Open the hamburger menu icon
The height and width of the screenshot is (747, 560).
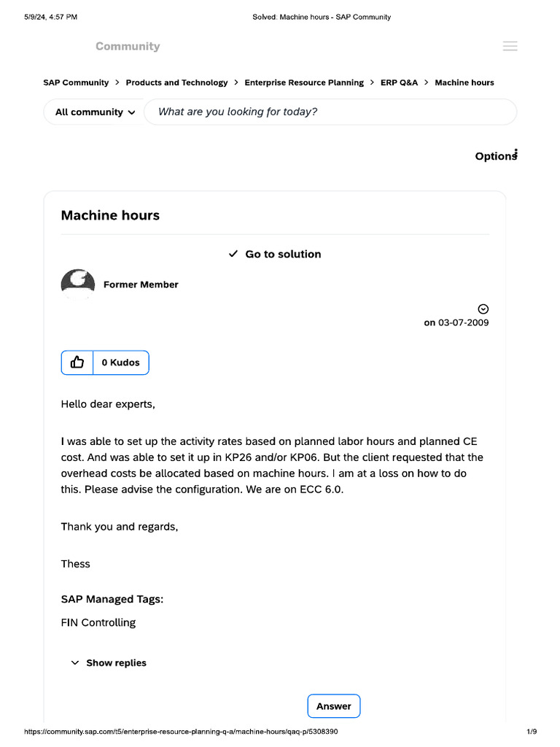(510, 46)
